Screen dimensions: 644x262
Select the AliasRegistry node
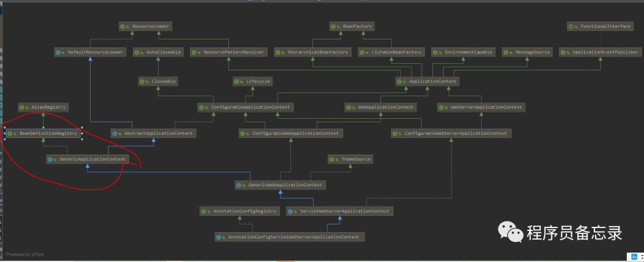coord(44,107)
